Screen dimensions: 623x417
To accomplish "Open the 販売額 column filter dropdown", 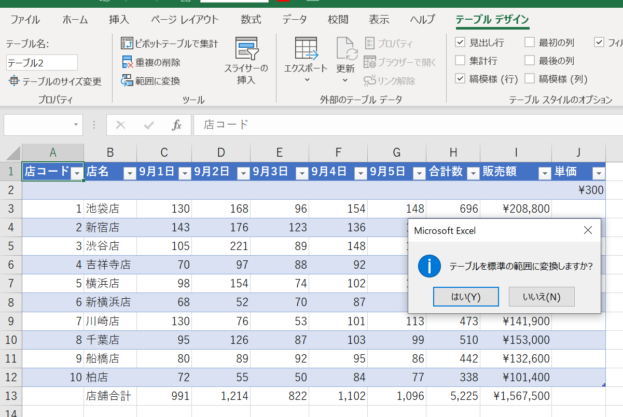I will pos(544,173).
